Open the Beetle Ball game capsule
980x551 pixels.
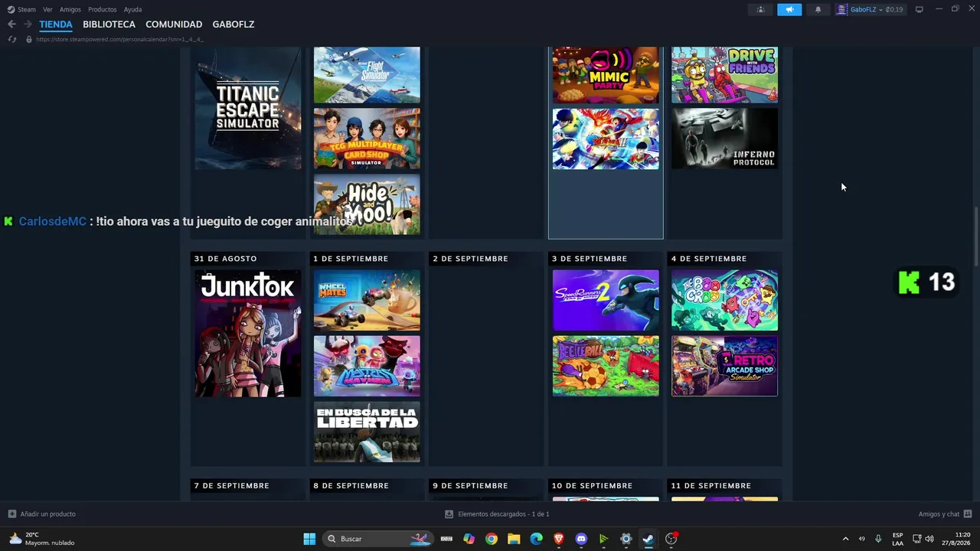point(606,366)
